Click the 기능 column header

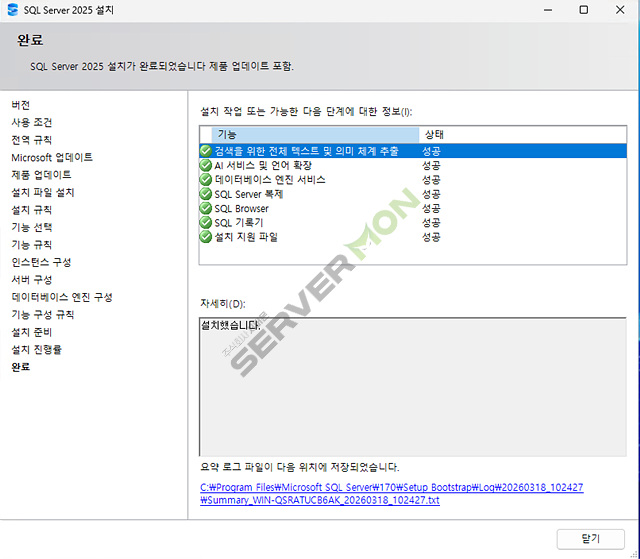[315, 134]
